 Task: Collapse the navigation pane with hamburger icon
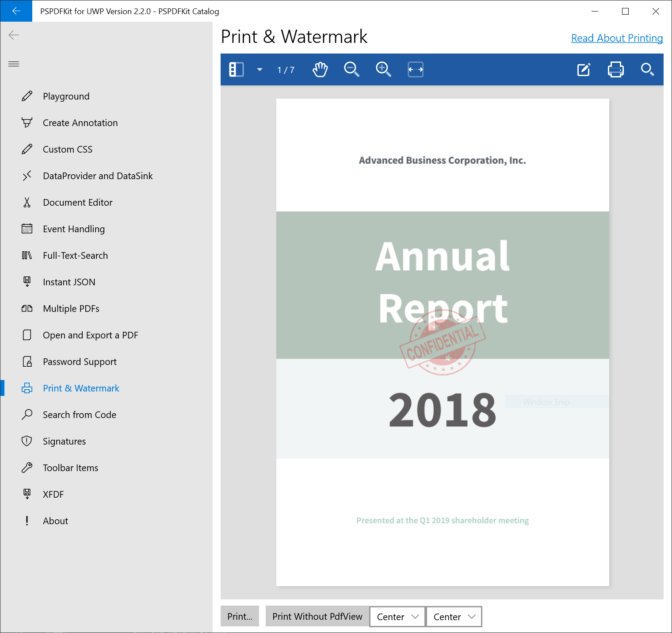(x=14, y=64)
